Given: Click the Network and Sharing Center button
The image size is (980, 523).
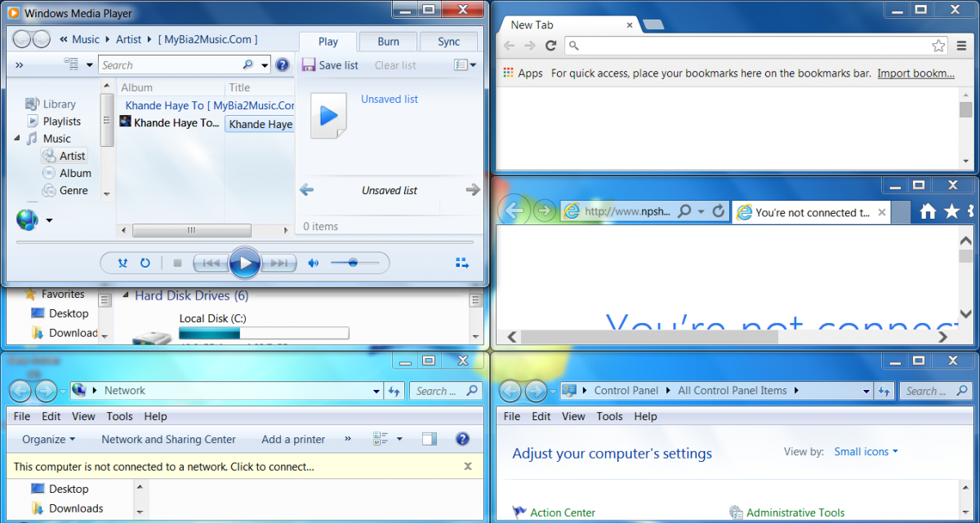Looking at the screenshot, I should tap(168, 439).
